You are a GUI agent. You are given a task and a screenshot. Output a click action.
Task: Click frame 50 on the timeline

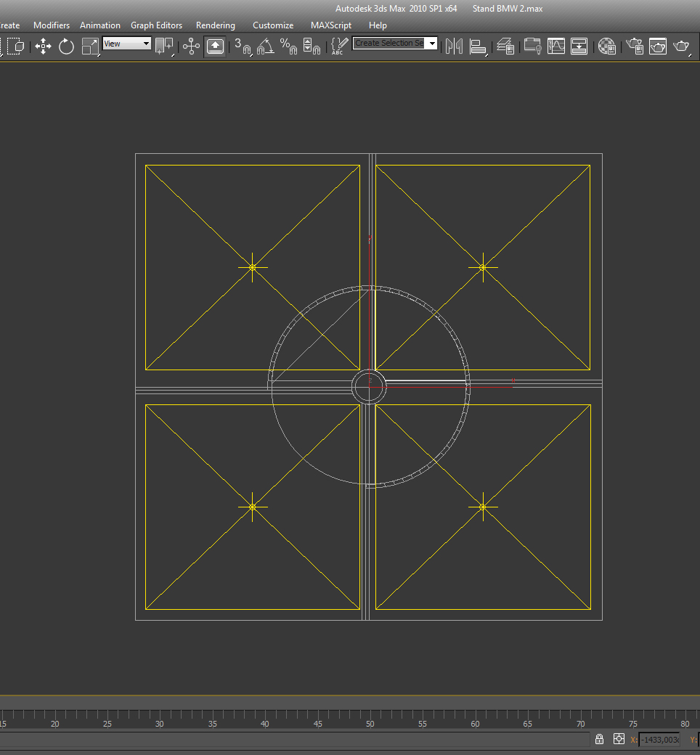coord(370,724)
